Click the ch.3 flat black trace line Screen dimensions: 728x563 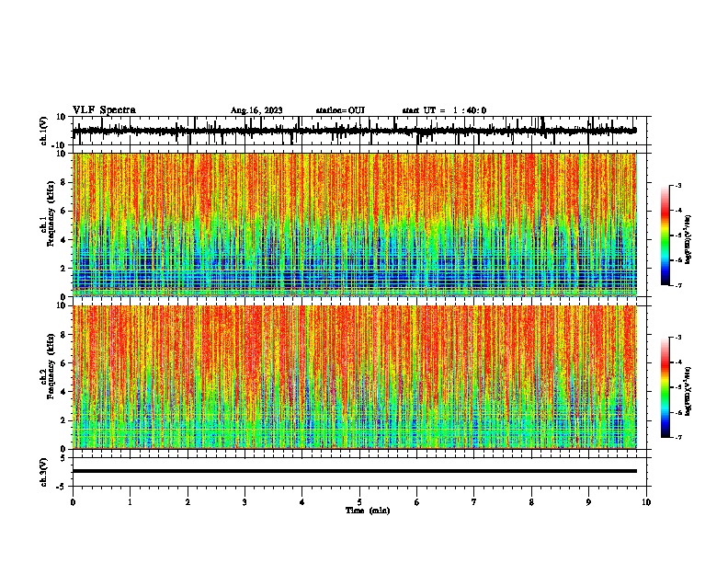(x=355, y=471)
